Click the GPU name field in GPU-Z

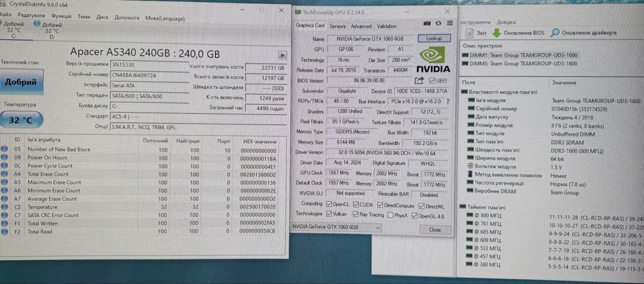370,39
